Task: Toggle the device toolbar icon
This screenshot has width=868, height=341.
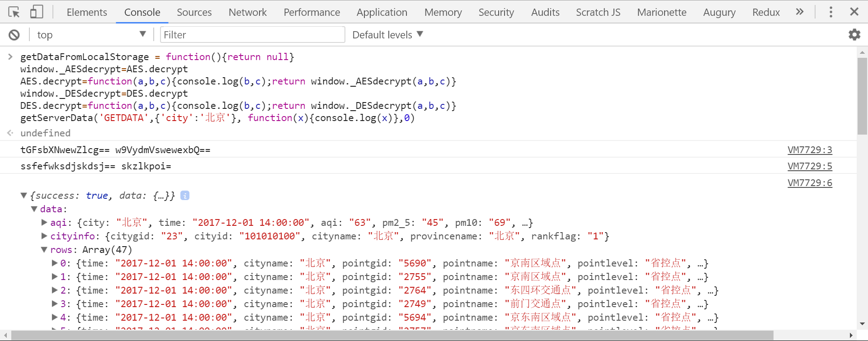Action: [37, 12]
